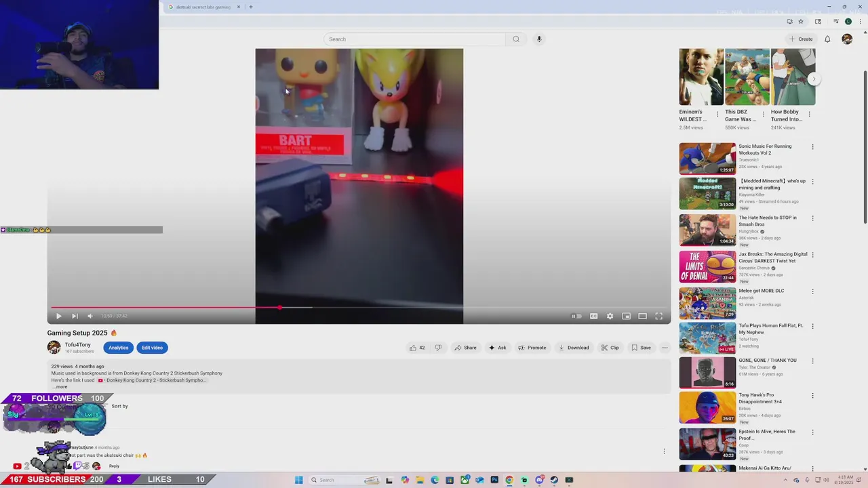Open Chrome's three-dot menu
This screenshot has height=488, width=868.
click(861, 22)
